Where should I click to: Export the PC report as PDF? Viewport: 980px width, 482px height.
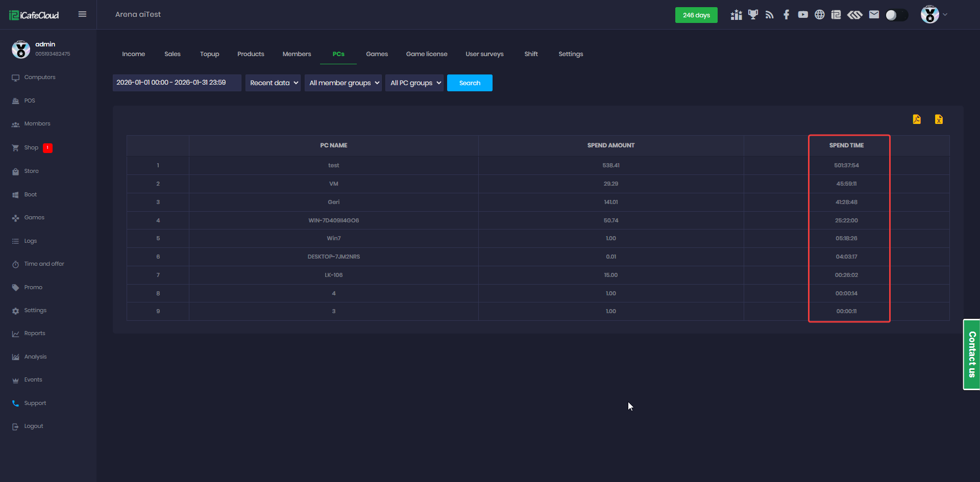tap(917, 119)
